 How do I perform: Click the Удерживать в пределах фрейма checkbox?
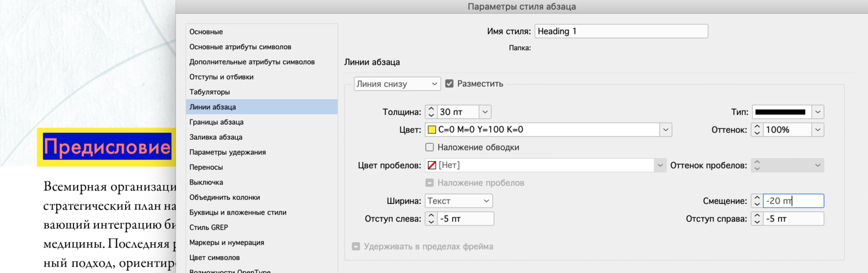[x=356, y=246]
